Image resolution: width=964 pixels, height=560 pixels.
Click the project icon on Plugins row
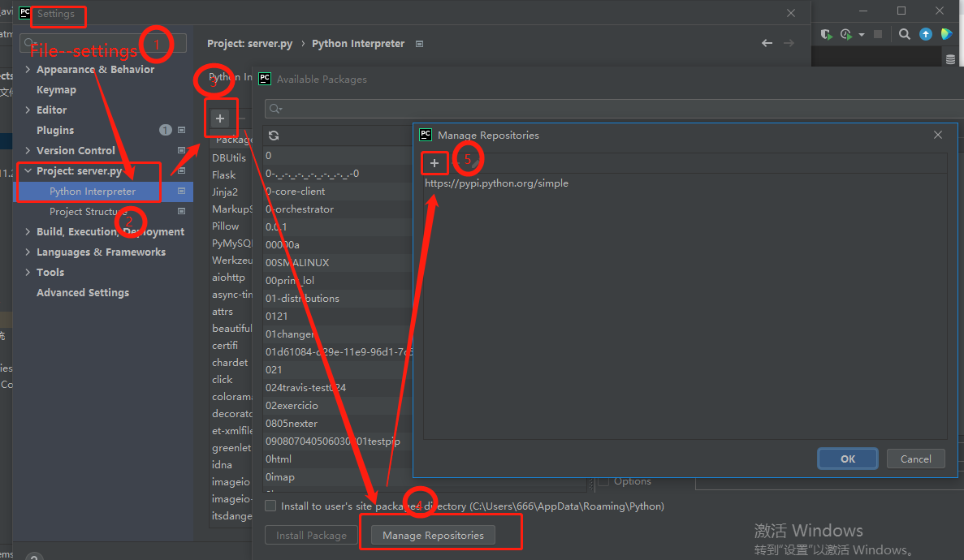181,131
